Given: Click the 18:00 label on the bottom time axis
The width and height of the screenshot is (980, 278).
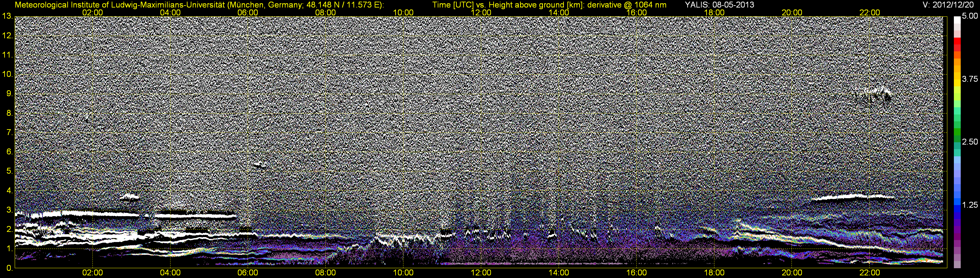Looking at the screenshot, I should click(x=714, y=273).
